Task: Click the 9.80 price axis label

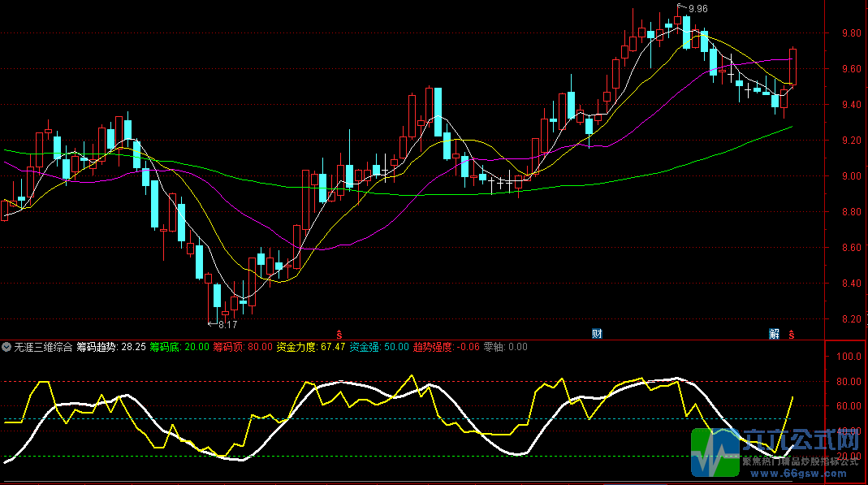Action: 852,33
